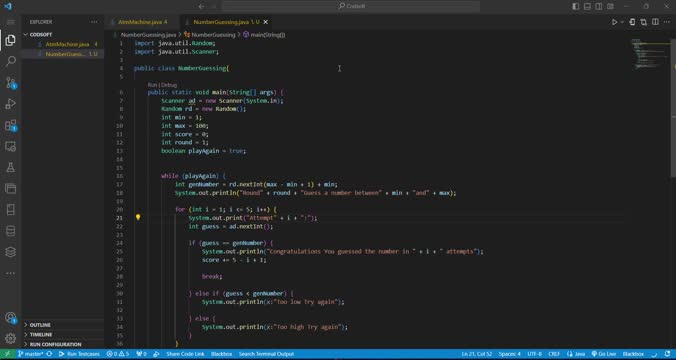This screenshot has height=360, width=676.
Task: Click the lightbulb code action icon
Action: pyautogui.click(x=138, y=217)
